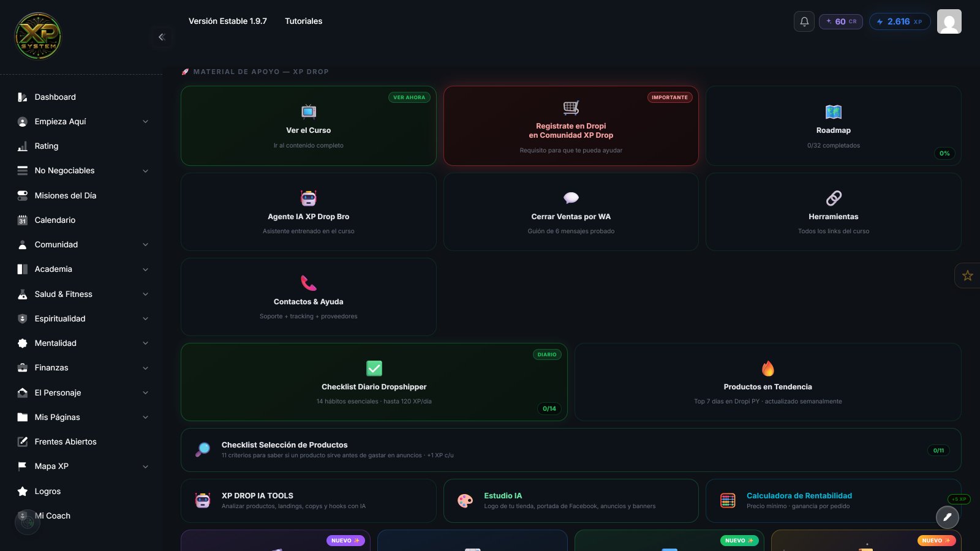Viewport: 980px width, 551px height.
Task: Click the 2.616 XP counter
Action: (x=900, y=21)
